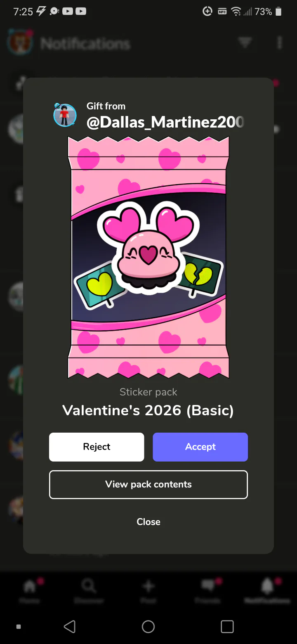Open the Friends chat tab
Image resolution: width=297 pixels, height=644 pixels.
pos(208,591)
